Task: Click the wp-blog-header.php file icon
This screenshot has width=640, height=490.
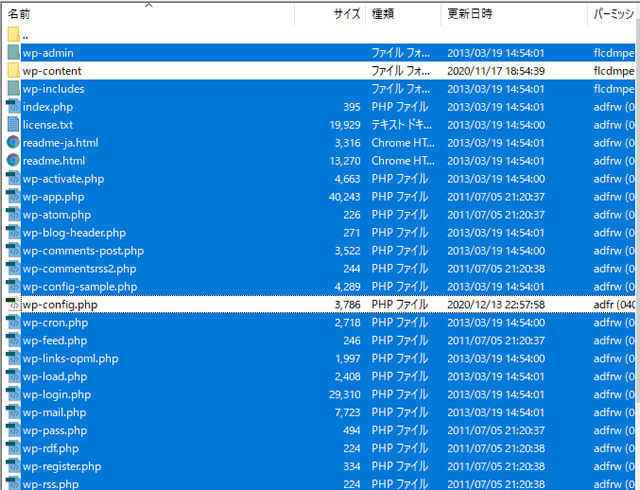Action: tap(13, 232)
